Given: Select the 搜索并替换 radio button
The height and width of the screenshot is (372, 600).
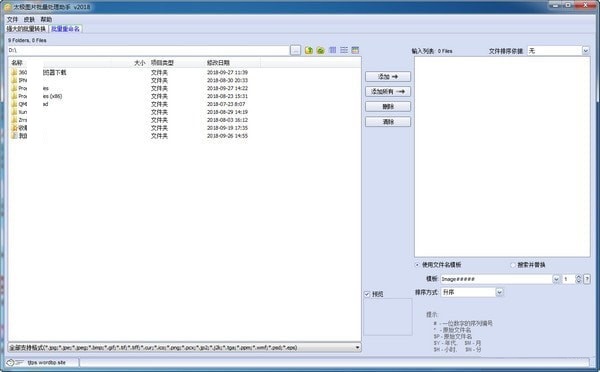Looking at the screenshot, I should (513, 265).
